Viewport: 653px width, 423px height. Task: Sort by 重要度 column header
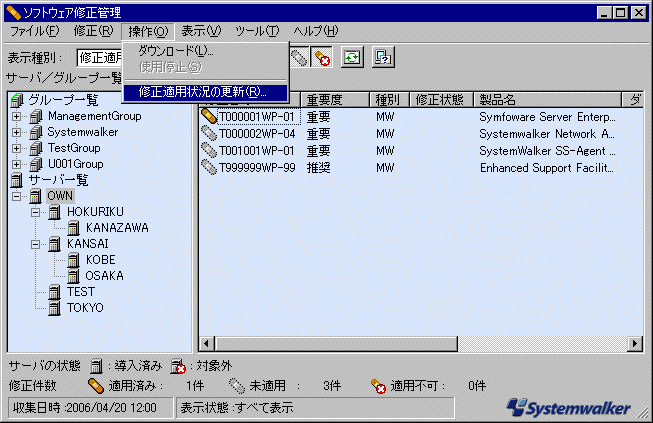(335, 100)
